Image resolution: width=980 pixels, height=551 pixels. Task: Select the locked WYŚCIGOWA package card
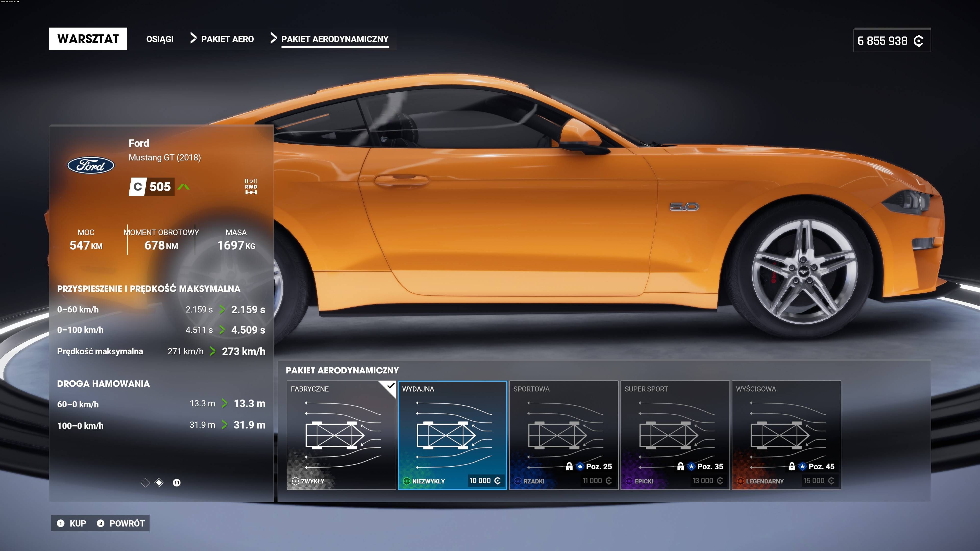tap(786, 435)
